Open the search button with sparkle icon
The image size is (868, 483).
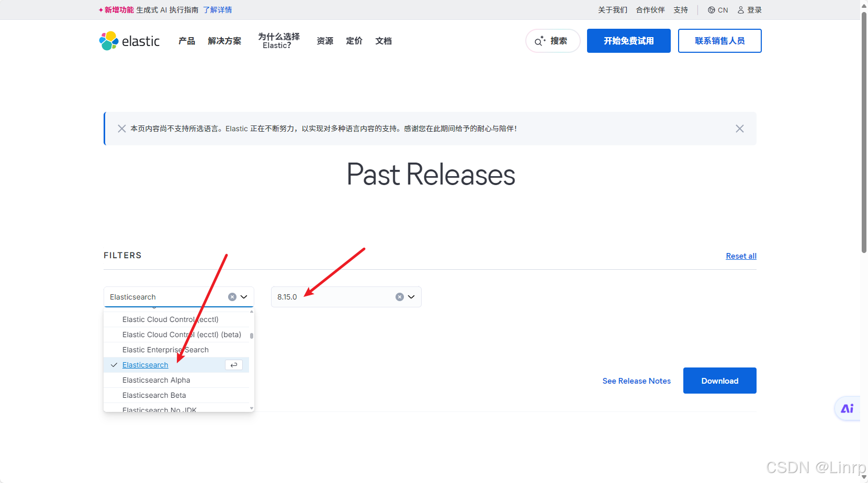[553, 41]
